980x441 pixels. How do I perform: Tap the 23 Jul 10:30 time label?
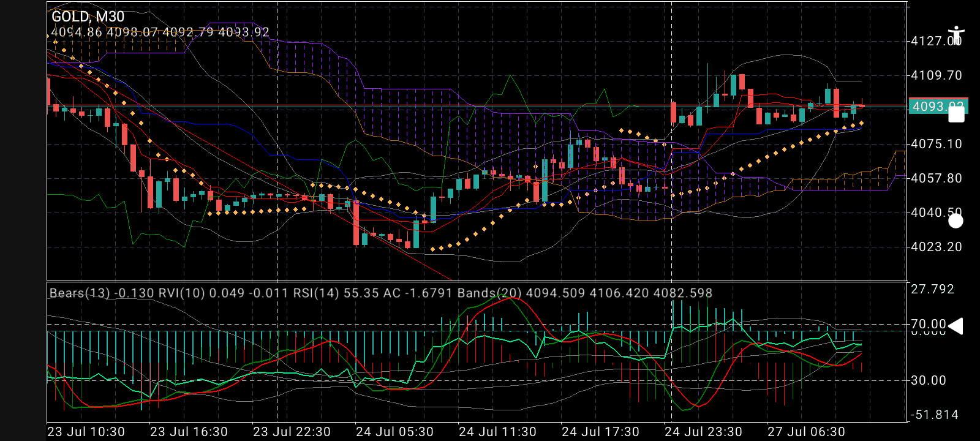[x=86, y=432]
